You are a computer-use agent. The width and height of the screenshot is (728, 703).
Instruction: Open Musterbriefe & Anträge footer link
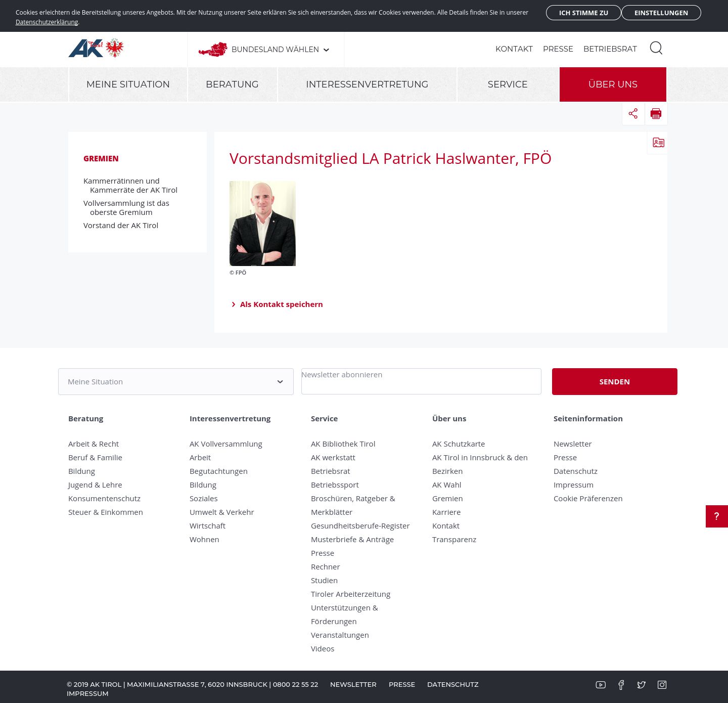pyautogui.click(x=352, y=539)
